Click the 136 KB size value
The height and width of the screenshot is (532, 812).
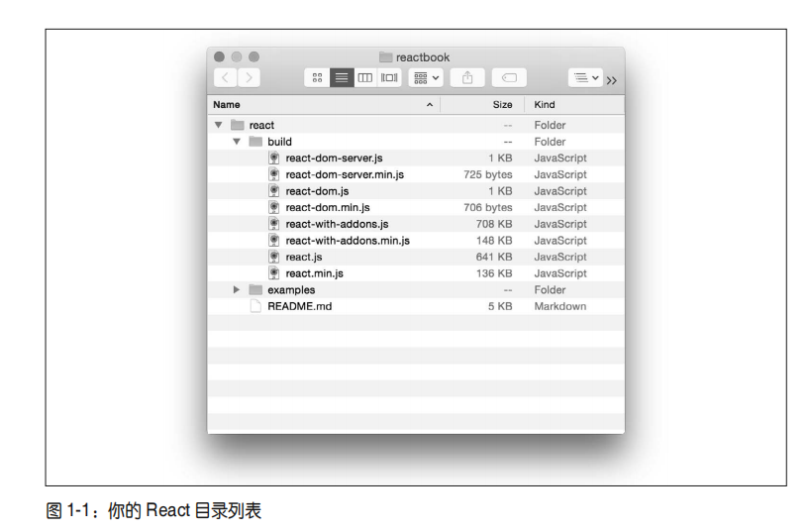point(494,273)
